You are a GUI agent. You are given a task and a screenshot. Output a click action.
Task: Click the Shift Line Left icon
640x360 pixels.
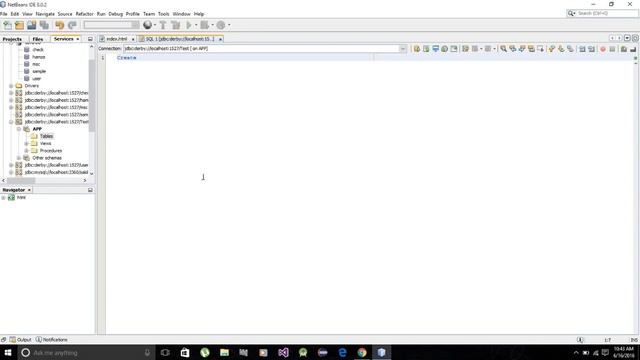tap(582, 49)
